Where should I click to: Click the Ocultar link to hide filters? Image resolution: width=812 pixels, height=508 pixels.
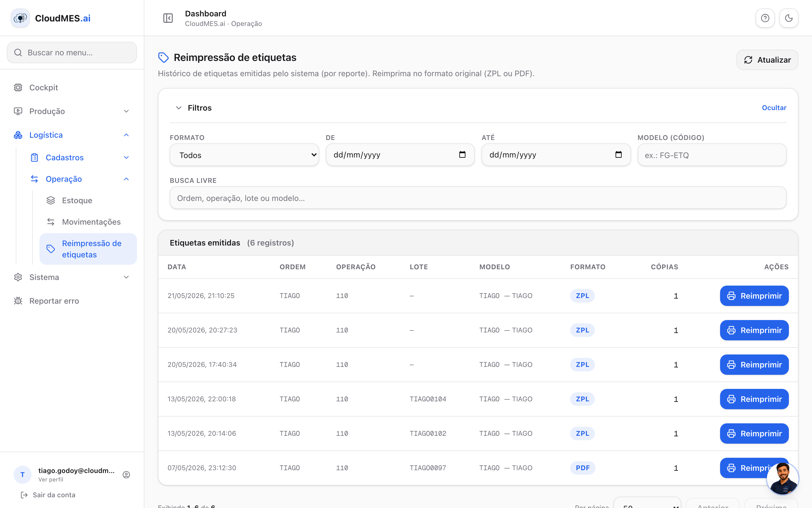(x=774, y=108)
